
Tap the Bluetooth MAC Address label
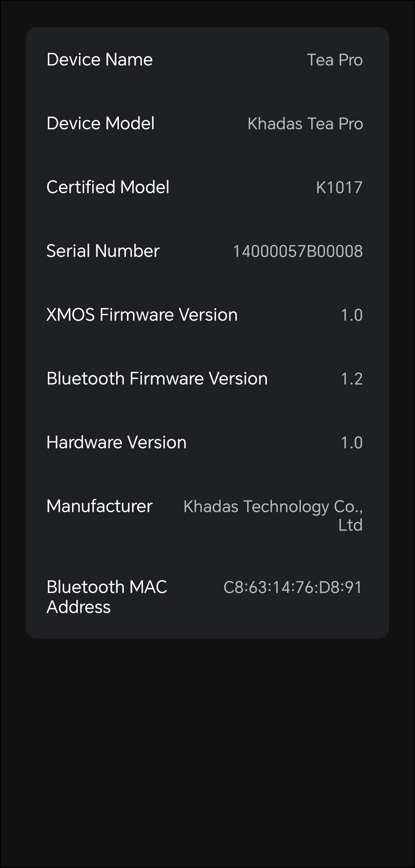click(x=107, y=597)
